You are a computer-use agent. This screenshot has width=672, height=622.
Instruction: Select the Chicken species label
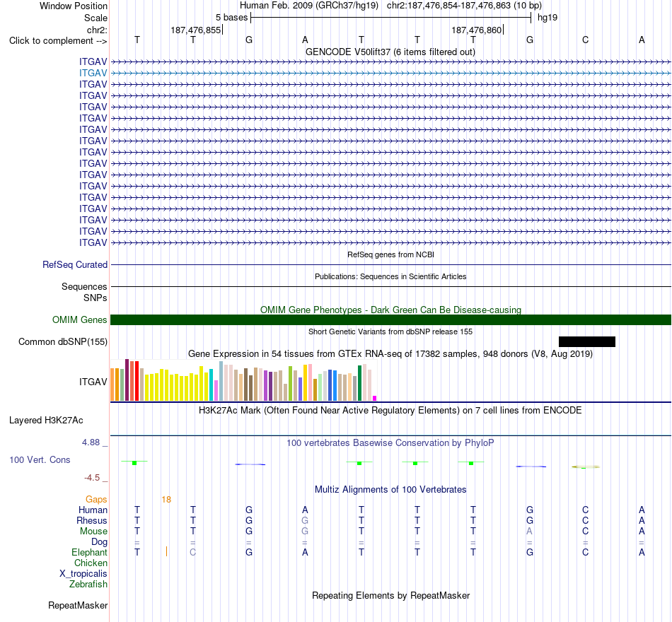pos(91,563)
